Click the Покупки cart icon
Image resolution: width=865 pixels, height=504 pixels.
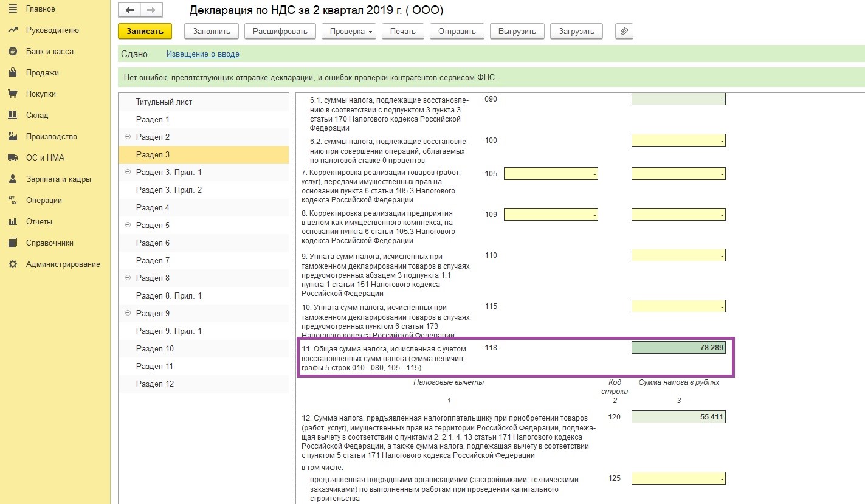pyautogui.click(x=12, y=94)
